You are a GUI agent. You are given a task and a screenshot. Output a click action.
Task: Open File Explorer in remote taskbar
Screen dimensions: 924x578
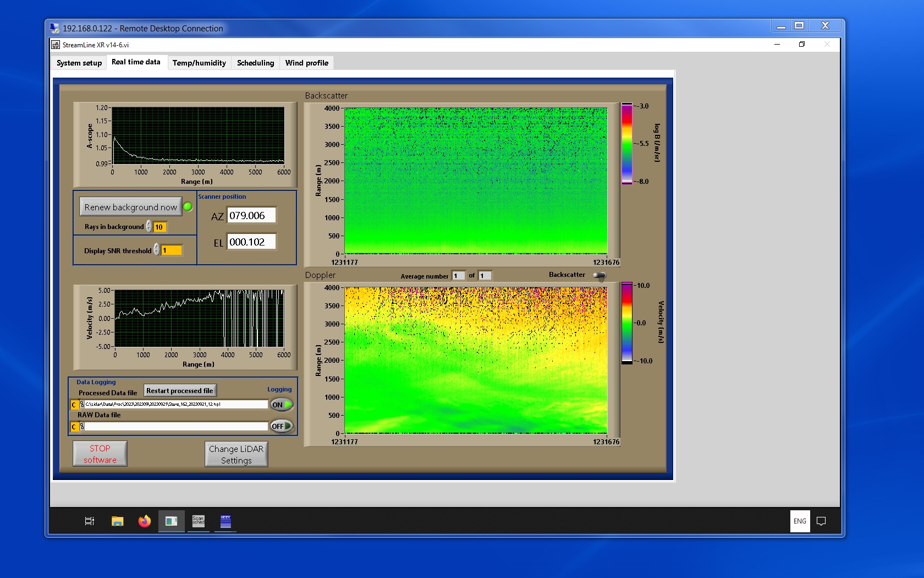tap(117, 521)
